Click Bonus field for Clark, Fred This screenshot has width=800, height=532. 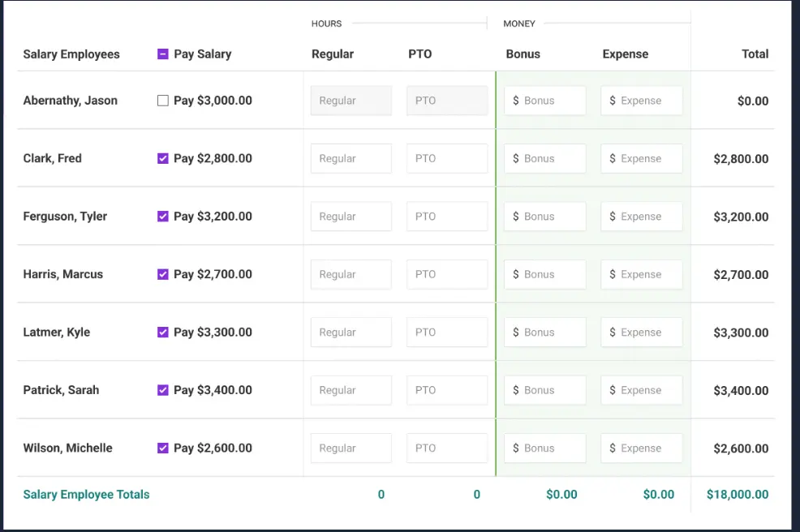pyautogui.click(x=545, y=159)
